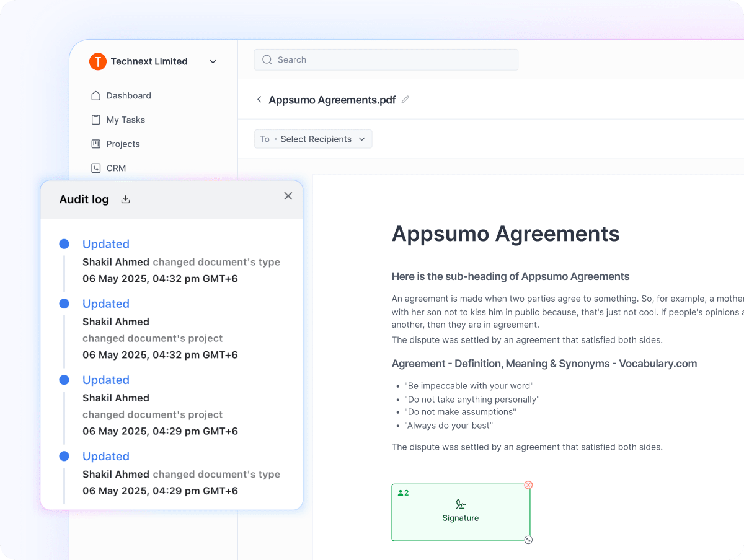
Task: Click the "Always do your best" bullet
Action: coord(448,426)
